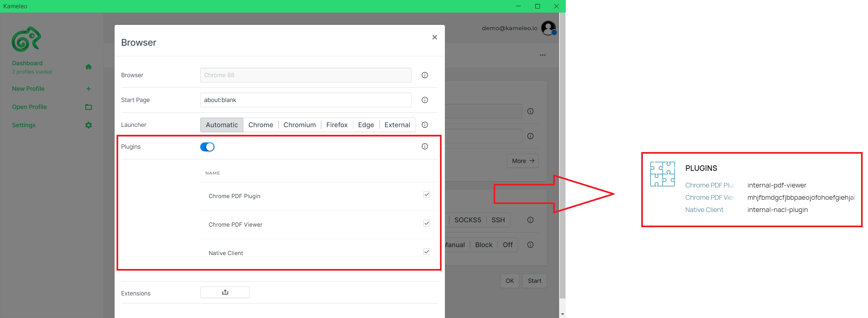The height and width of the screenshot is (318, 868).
Task: Click the More button
Action: click(522, 161)
